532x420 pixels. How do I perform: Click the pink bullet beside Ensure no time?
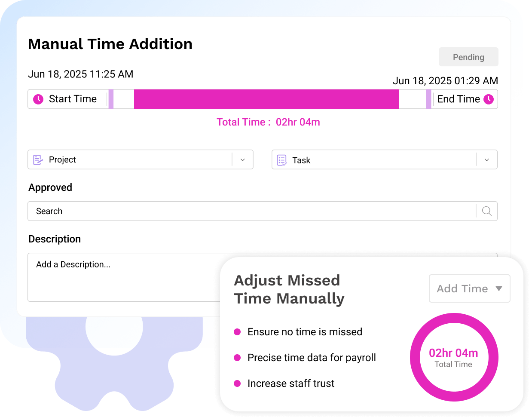[x=237, y=332]
